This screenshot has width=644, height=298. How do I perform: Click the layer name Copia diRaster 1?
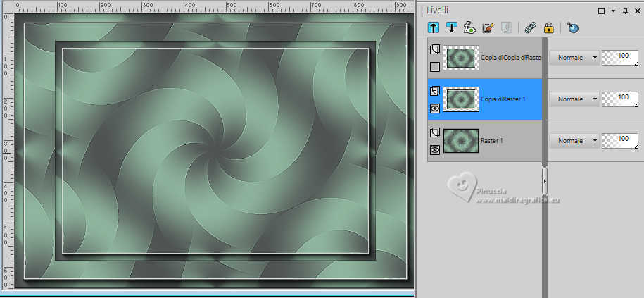(503, 99)
